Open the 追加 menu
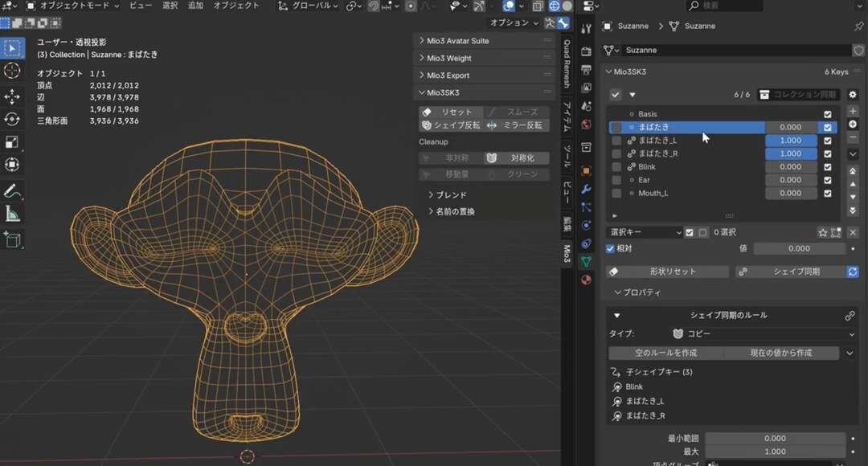Screen dimensions: 868x466 click(195, 6)
